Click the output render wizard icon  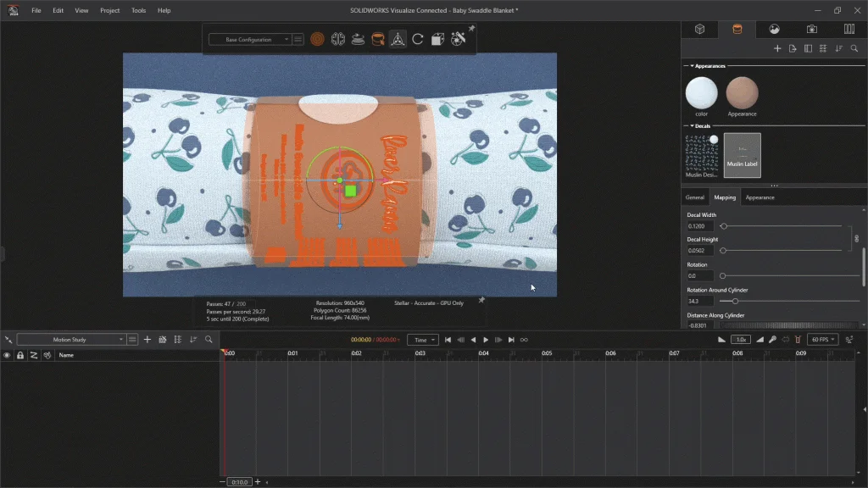coord(458,39)
